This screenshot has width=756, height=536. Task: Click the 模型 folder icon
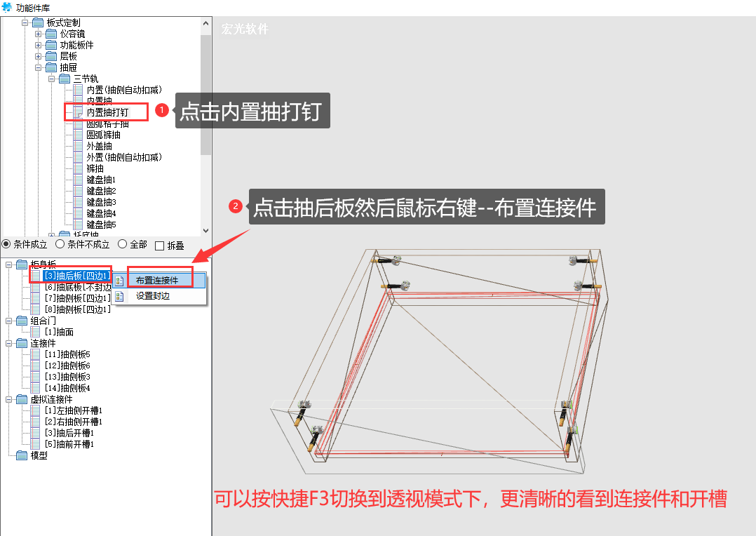22,455
